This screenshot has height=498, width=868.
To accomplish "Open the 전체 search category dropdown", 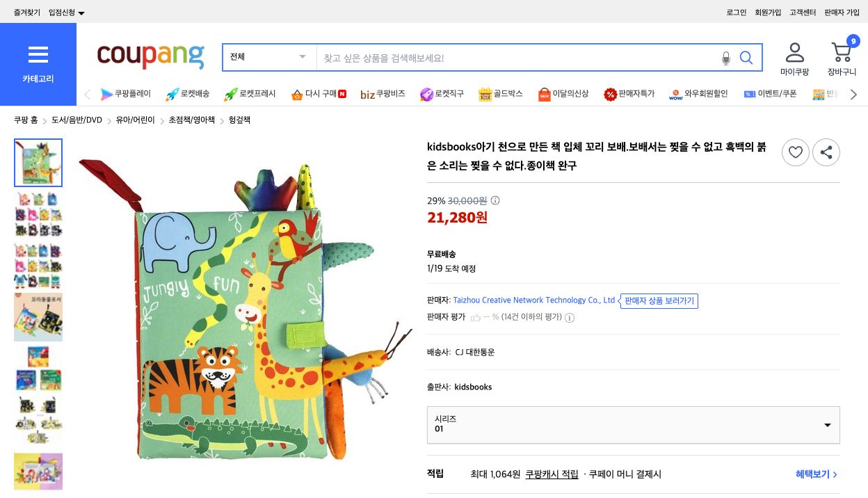I will (x=268, y=57).
